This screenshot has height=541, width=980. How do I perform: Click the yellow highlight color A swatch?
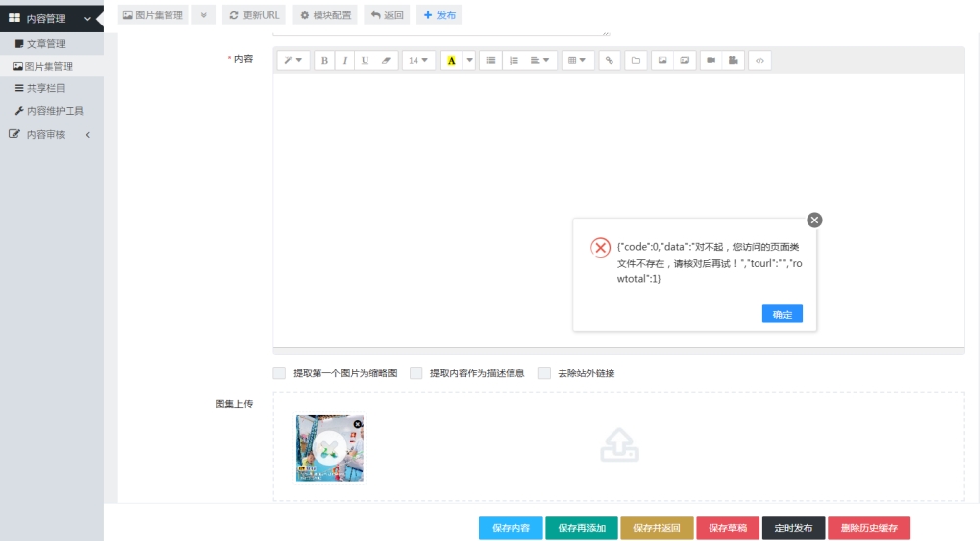pos(451,60)
